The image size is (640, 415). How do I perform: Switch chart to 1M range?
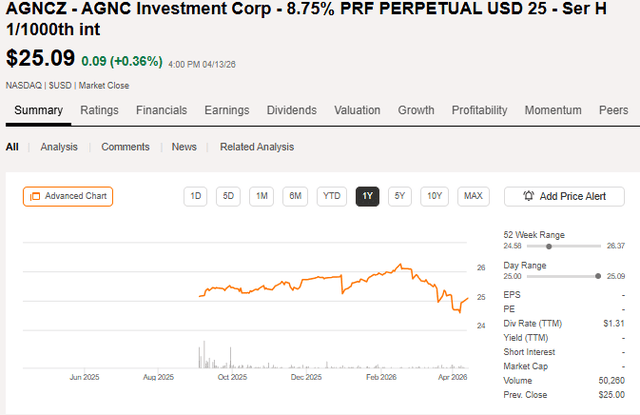click(x=261, y=196)
